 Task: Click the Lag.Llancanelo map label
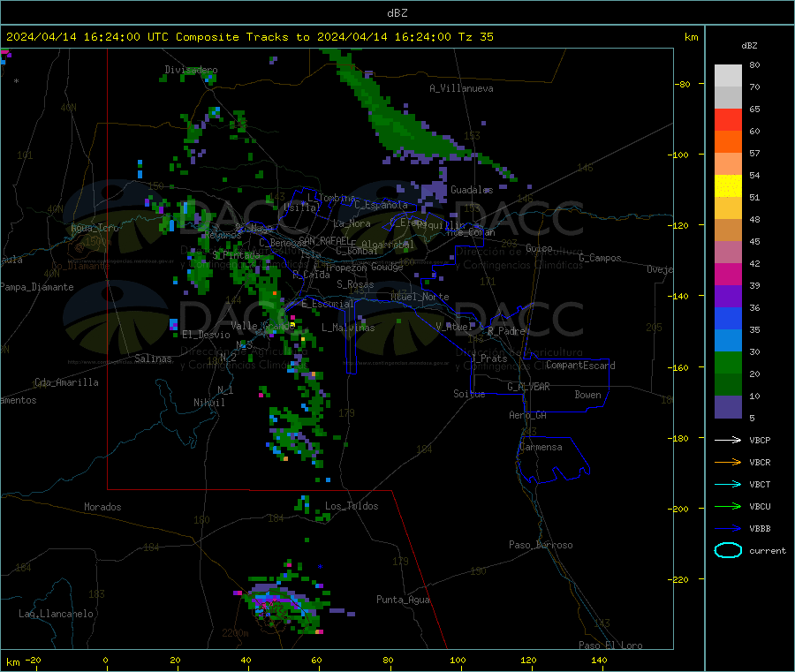pos(56,614)
